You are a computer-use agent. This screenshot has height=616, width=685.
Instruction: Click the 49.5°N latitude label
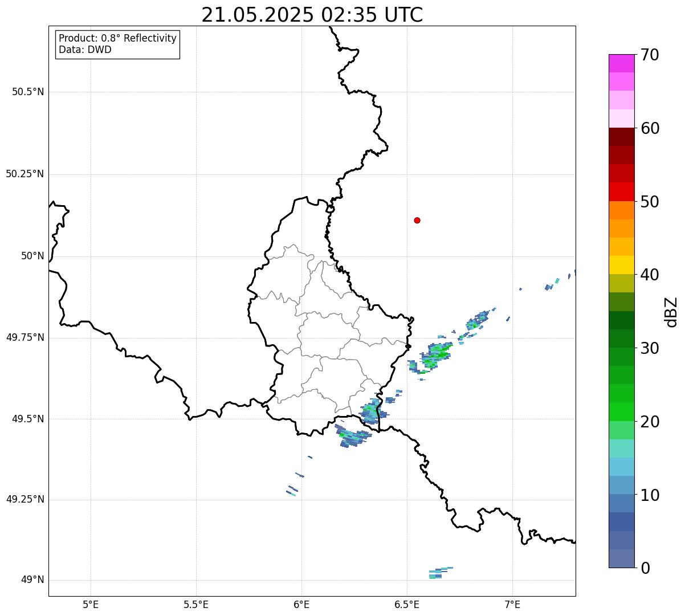(x=28, y=419)
